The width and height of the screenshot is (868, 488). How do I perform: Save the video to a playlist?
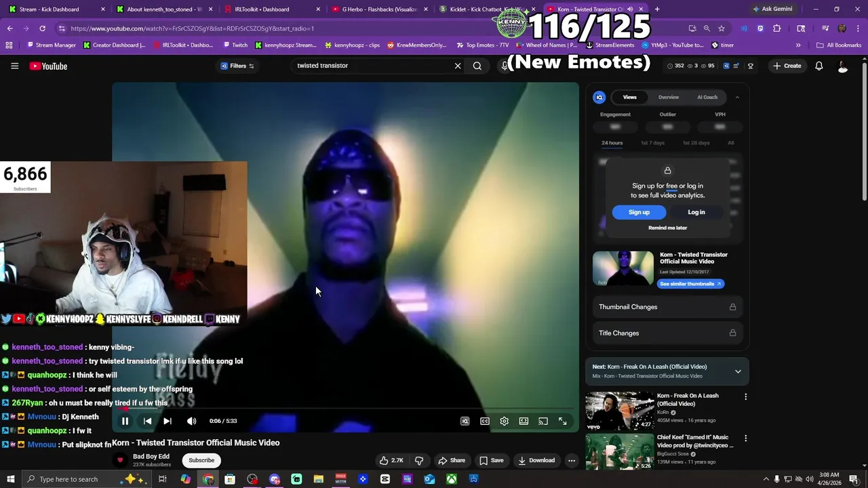[x=492, y=460]
